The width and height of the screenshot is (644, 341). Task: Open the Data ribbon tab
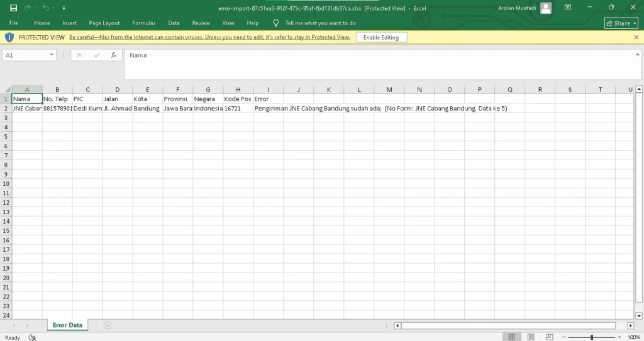174,23
